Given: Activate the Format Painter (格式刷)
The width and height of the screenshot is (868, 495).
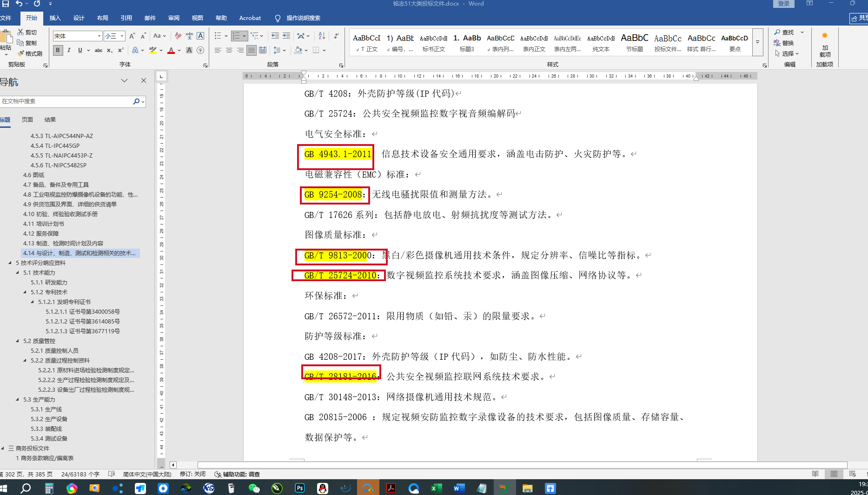Looking at the screenshot, I should point(30,53).
